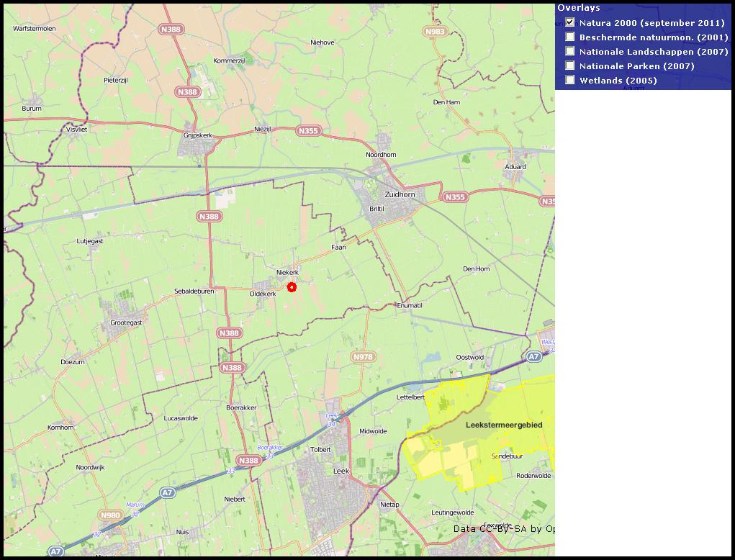The width and height of the screenshot is (735, 560).
Task: Click the A7 motorway shield near Oostwold
Action: tap(533, 357)
